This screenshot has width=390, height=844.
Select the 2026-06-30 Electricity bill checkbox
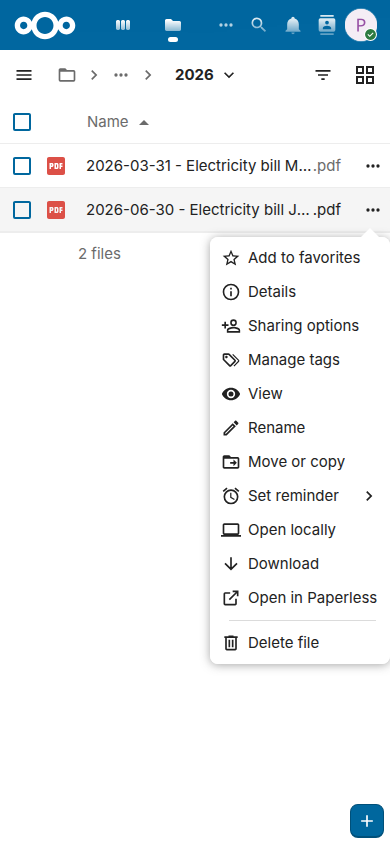(22, 209)
